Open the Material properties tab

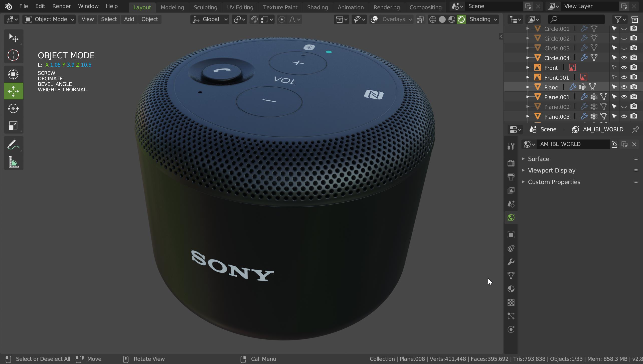tap(511, 289)
